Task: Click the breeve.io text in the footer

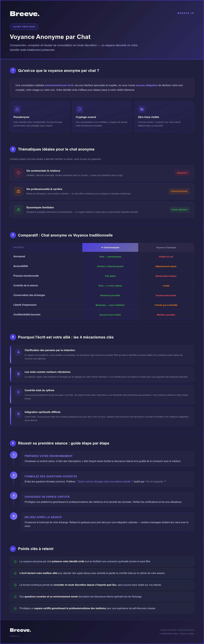Action: coord(15,636)
